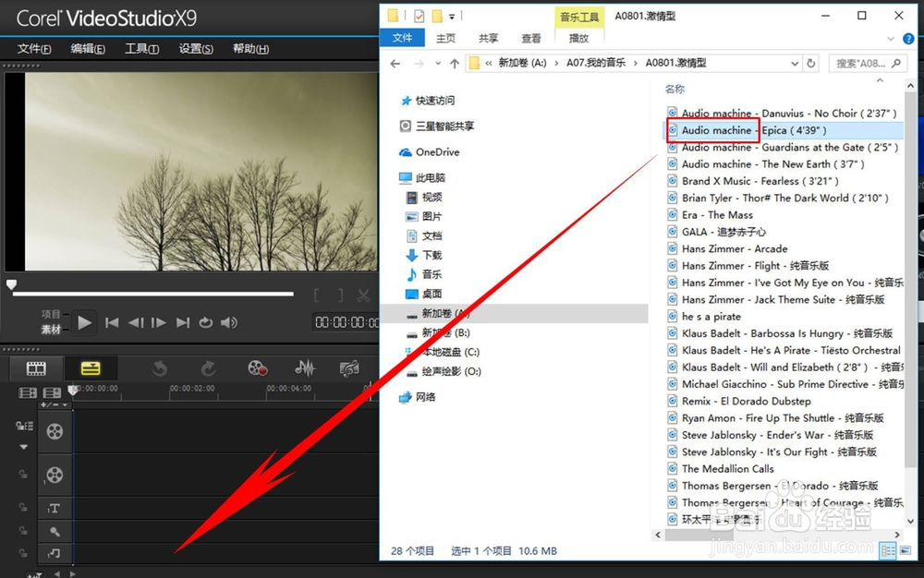This screenshot has height=578, width=924.
Task: Open the Record/Capture option icon
Action: click(259, 369)
